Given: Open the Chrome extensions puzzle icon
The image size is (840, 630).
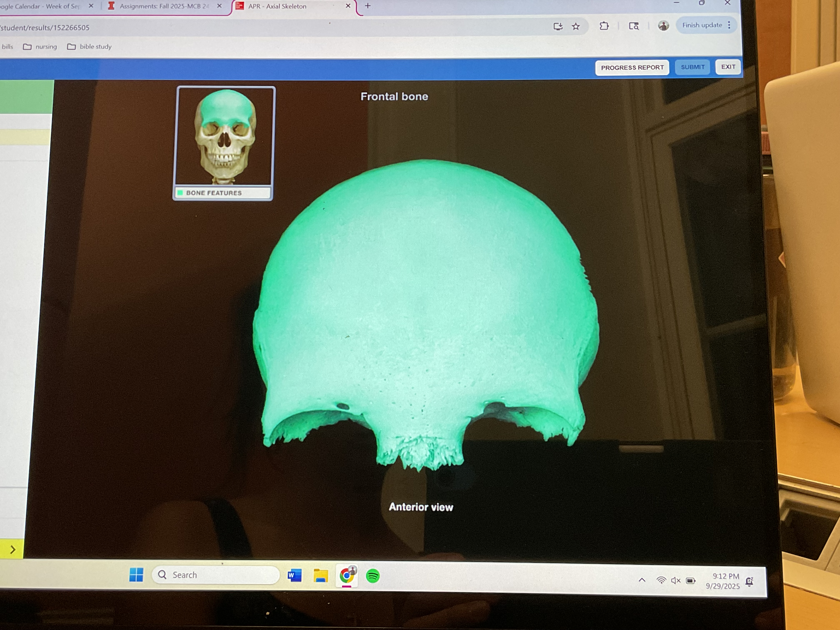Looking at the screenshot, I should point(604,26).
